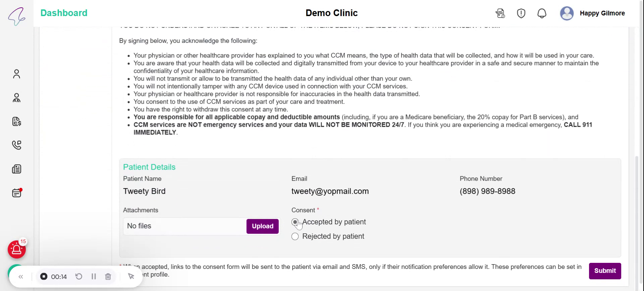Open the billing document sidebar icon

(x=16, y=121)
